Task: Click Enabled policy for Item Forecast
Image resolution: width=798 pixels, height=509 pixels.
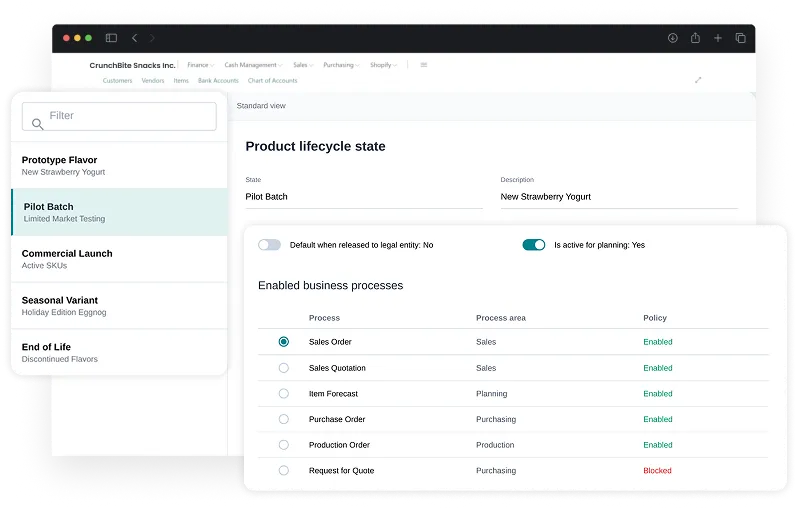Action: 658,393
